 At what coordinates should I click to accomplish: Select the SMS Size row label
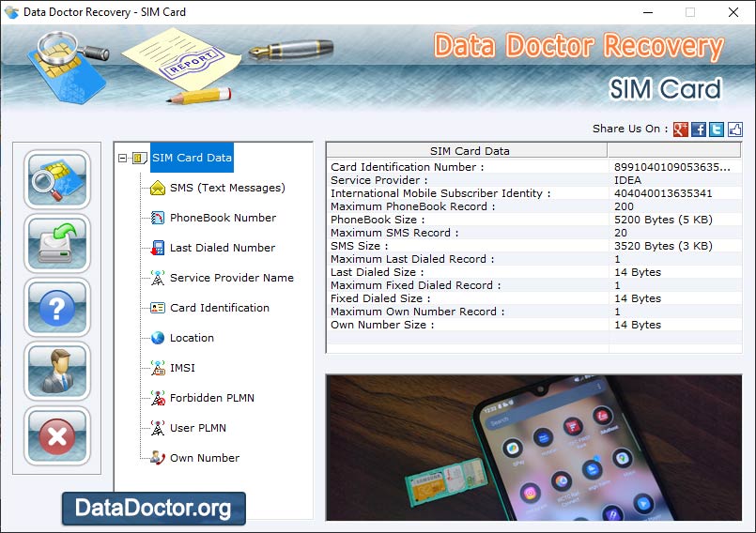click(359, 245)
